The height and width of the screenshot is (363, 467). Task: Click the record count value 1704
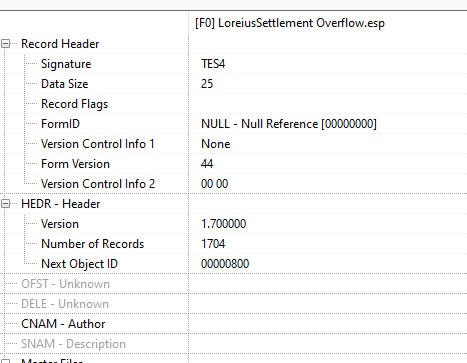point(213,244)
